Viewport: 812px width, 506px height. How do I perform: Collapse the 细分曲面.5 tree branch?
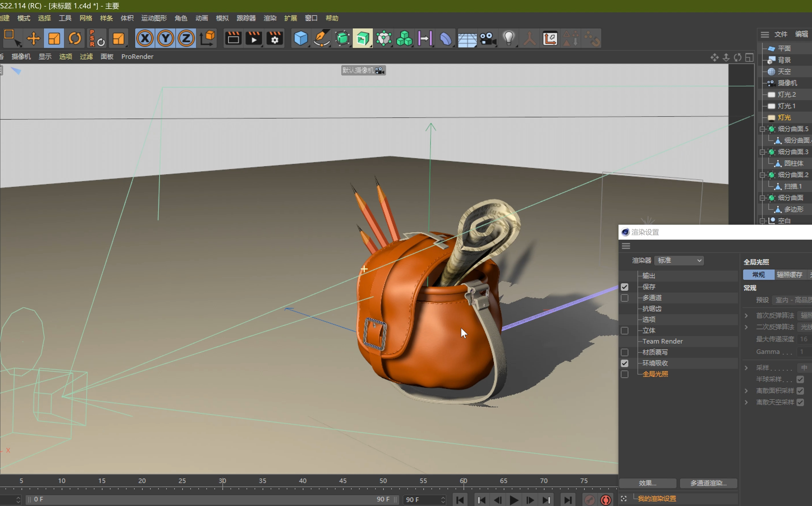(x=762, y=129)
